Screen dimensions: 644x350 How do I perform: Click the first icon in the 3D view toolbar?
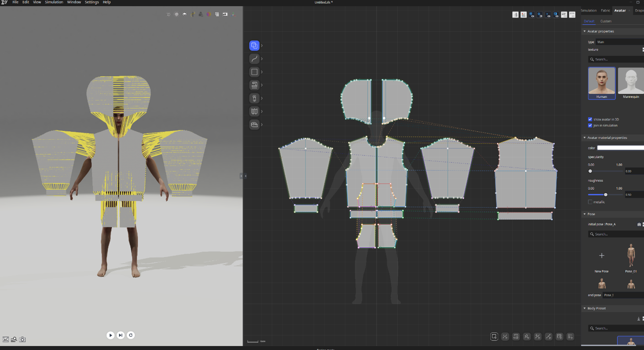[168, 14]
